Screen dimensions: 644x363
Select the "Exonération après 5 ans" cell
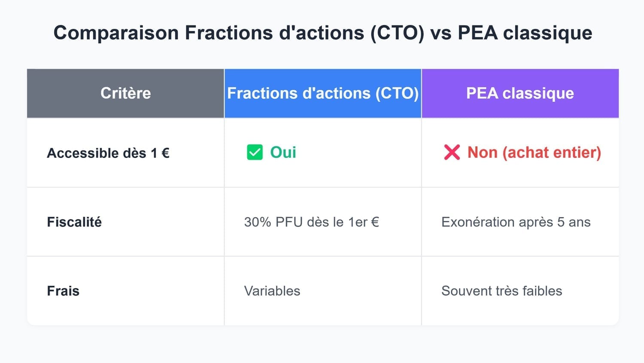[516, 222]
